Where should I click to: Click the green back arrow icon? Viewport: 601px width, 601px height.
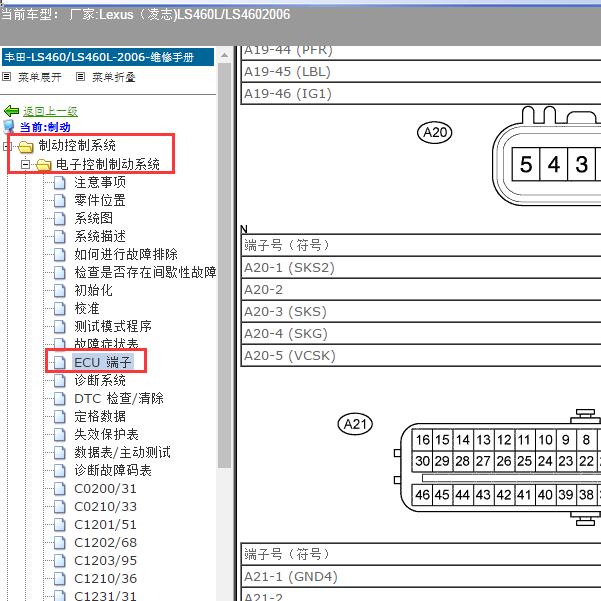coord(11,111)
